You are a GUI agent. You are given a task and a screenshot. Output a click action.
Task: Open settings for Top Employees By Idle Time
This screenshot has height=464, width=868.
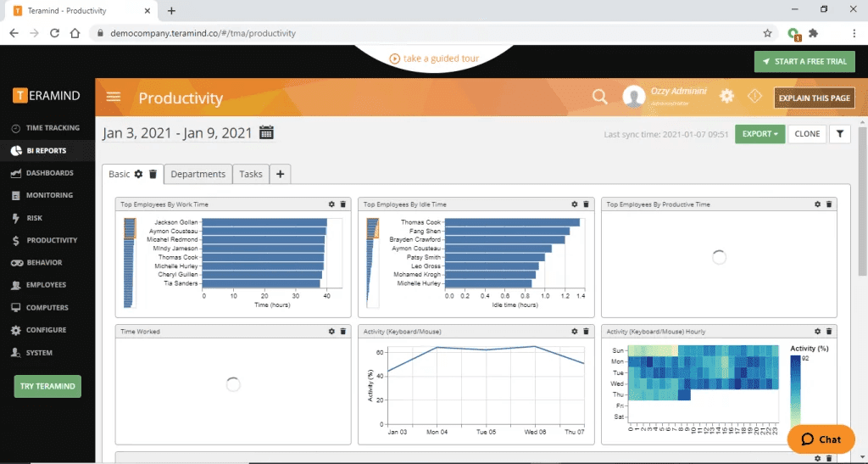tap(575, 204)
